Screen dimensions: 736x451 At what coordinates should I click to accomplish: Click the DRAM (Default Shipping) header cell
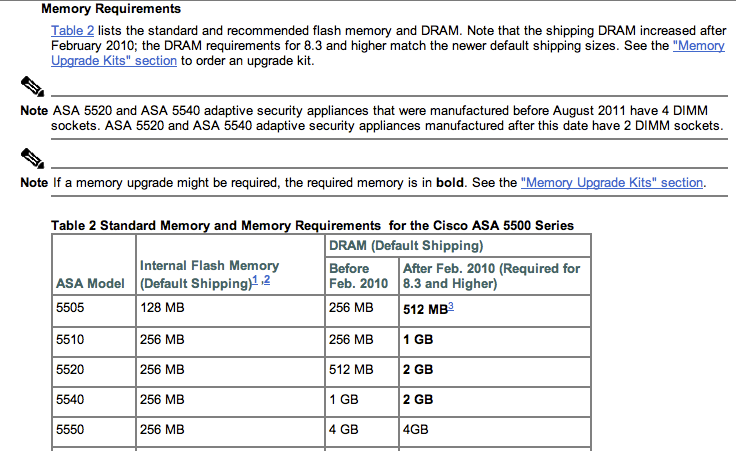click(406, 245)
